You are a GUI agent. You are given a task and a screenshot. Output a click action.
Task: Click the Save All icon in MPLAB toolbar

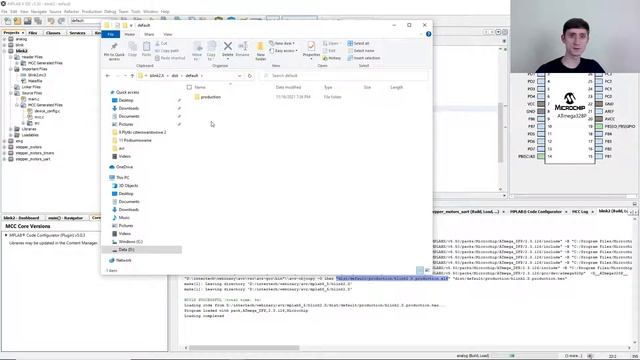coord(38,21)
